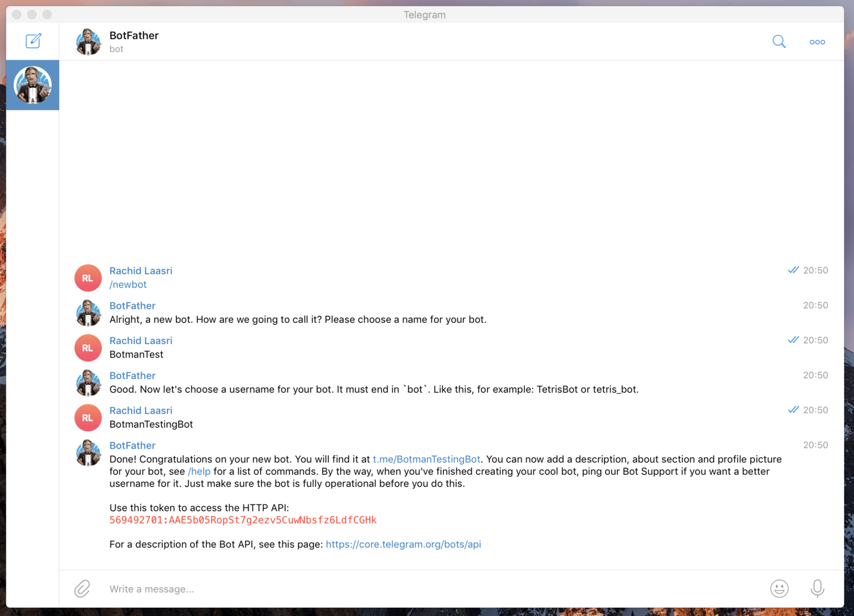Click the RL avatar beside the BotmanTest message
The width and height of the screenshot is (854, 616).
[88, 348]
